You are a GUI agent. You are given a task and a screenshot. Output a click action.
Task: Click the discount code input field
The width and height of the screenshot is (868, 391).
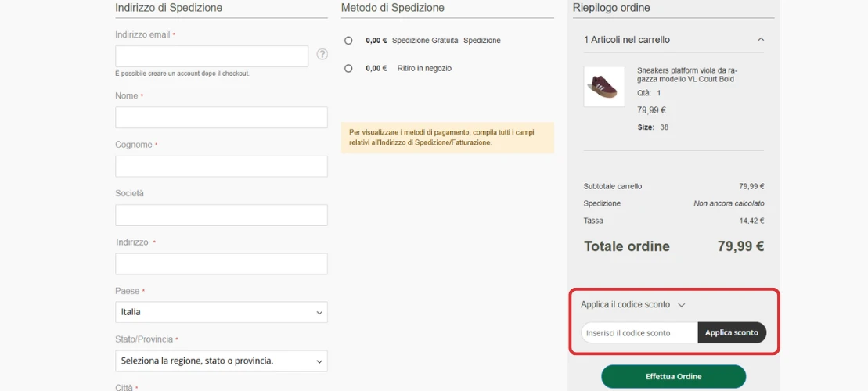point(639,332)
